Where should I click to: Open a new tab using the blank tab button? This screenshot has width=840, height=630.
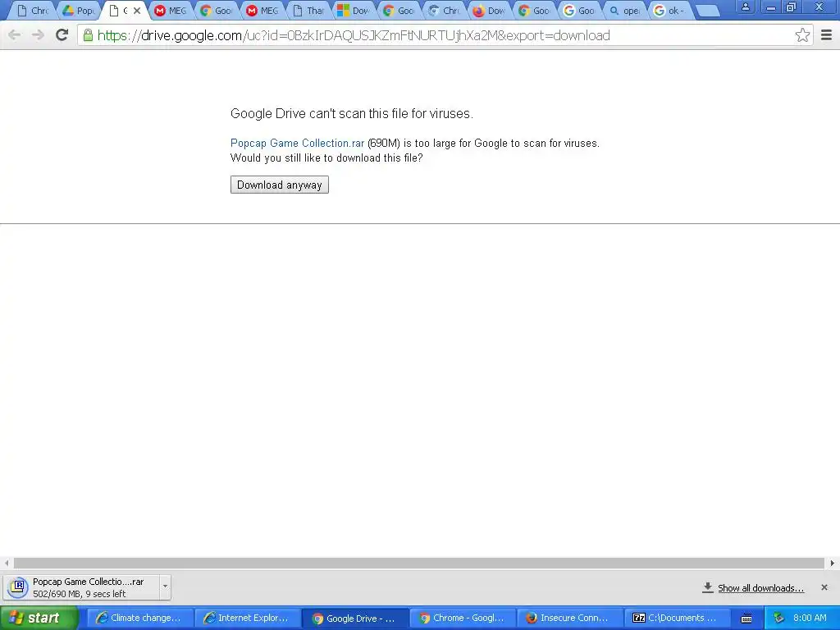tap(708, 11)
